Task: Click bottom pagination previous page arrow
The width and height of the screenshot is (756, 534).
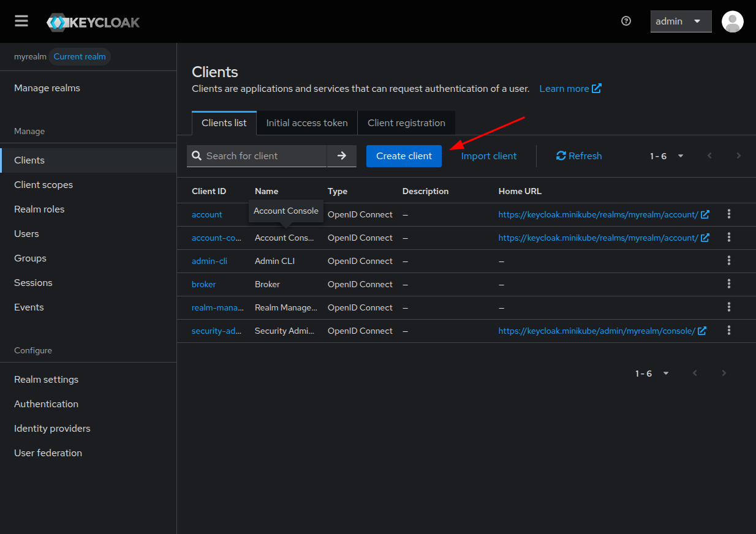Action: [x=695, y=373]
